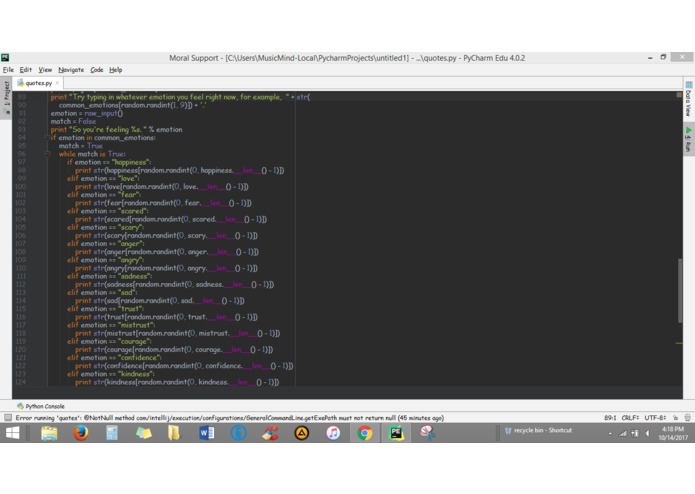Click the 'elif emotion == "courage":' line
The width and height of the screenshot is (695, 494).
click(x=109, y=342)
